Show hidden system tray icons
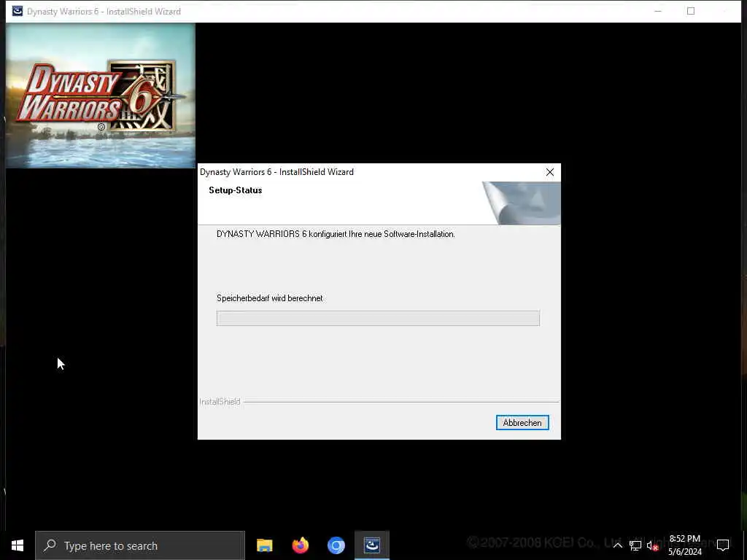The width and height of the screenshot is (747, 560). pos(617,545)
